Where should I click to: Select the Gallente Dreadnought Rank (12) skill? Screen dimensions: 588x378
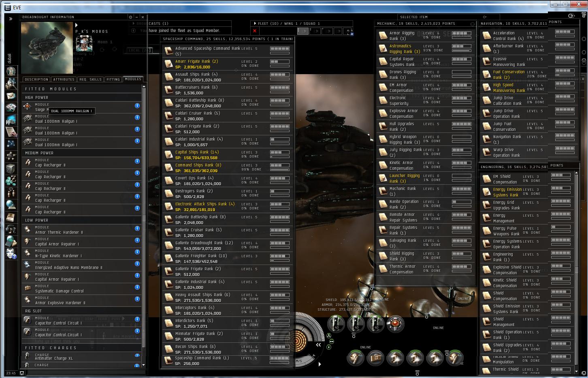[228, 246]
